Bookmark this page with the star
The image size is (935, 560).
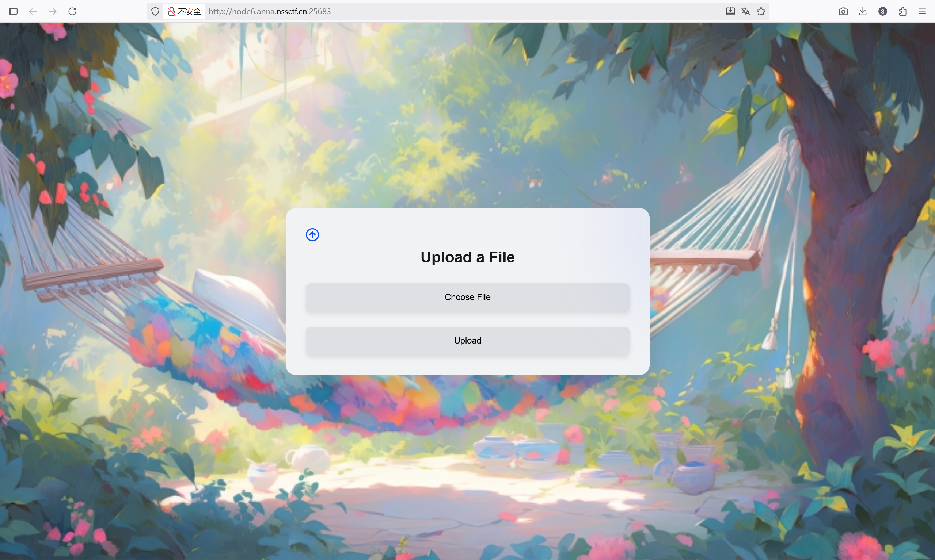(x=761, y=11)
